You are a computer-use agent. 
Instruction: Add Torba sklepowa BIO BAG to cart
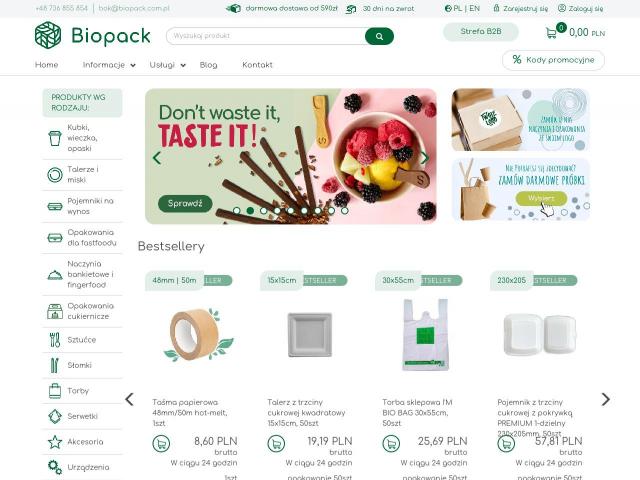pyautogui.click(x=391, y=444)
